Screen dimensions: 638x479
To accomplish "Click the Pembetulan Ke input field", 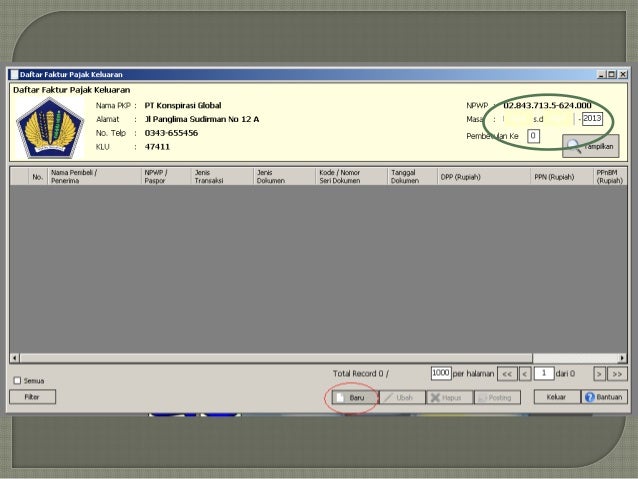I will tap(533, 135).
